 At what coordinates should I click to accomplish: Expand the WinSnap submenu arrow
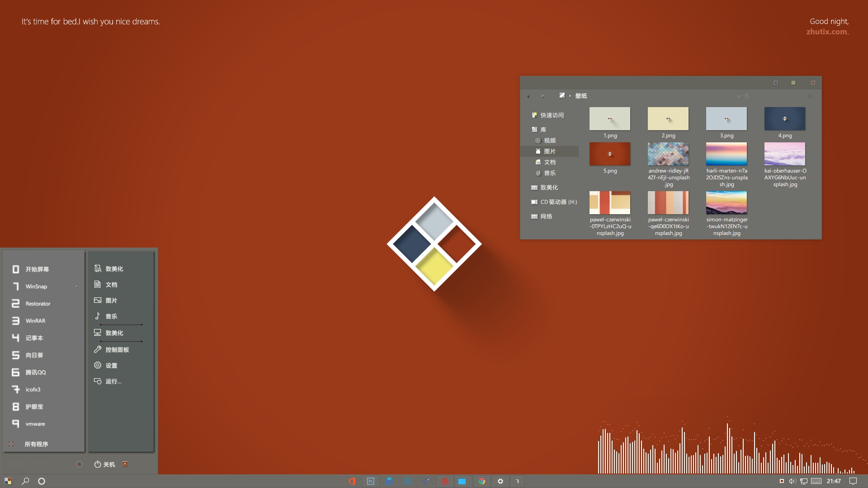[x=77, y=286]
